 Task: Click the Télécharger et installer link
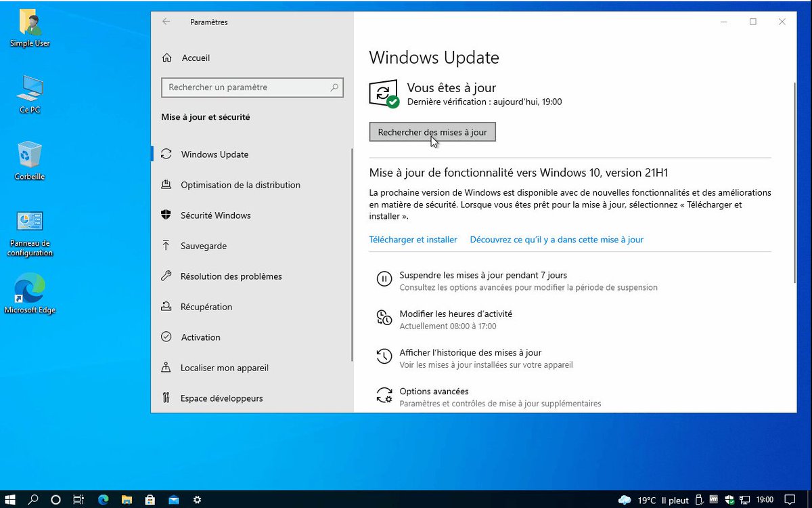click(x=413, y=240)
